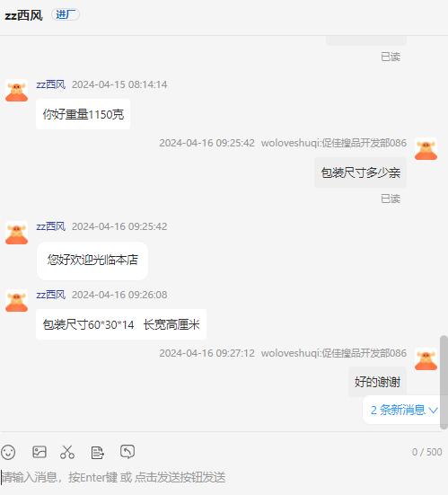Click the chat window vertical scrollbar
448x495 pixels.
coord(444,383)
